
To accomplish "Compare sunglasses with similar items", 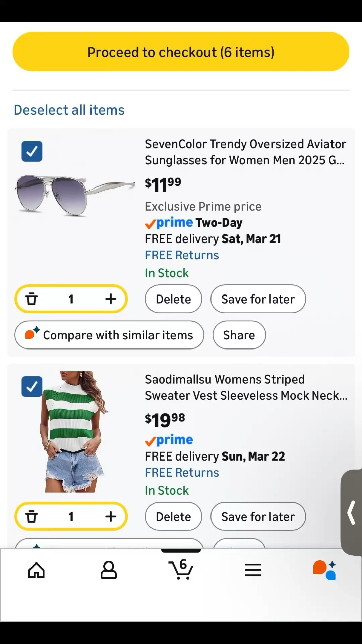I will coord(109,335).
